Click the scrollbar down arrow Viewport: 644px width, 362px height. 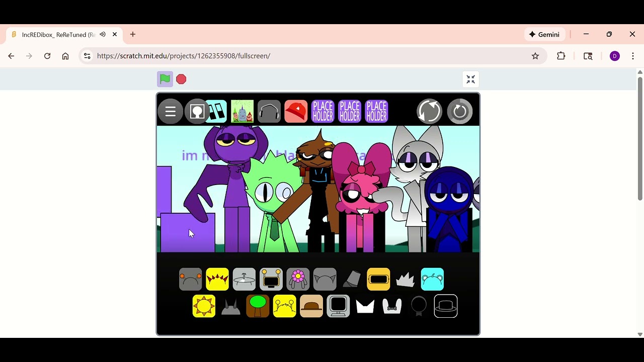(640, 334)
